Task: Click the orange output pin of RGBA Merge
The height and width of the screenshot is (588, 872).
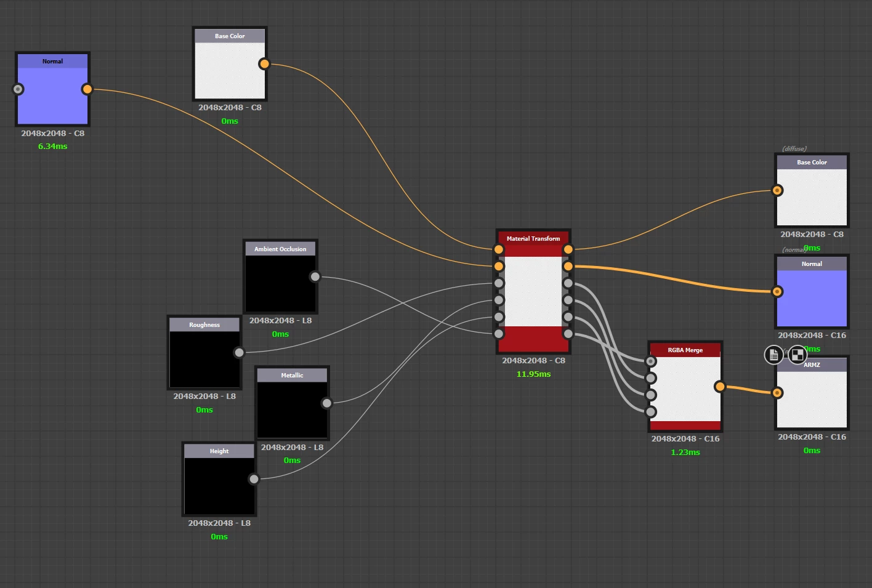Action: tap(720, 387)
